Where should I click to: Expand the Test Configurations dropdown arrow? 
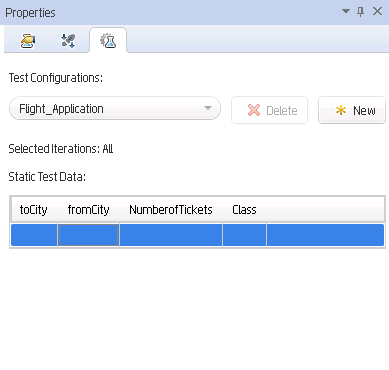208,108
